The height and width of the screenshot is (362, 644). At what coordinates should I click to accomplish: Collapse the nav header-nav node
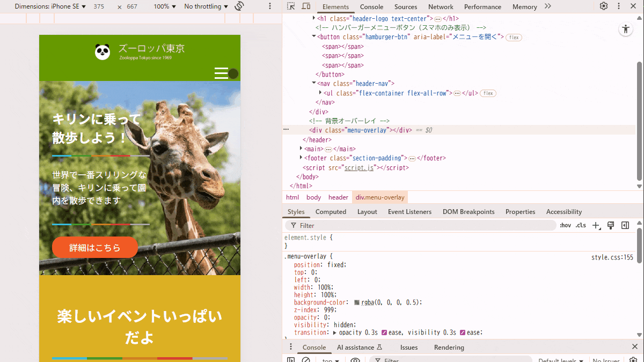tap(314, 83)
